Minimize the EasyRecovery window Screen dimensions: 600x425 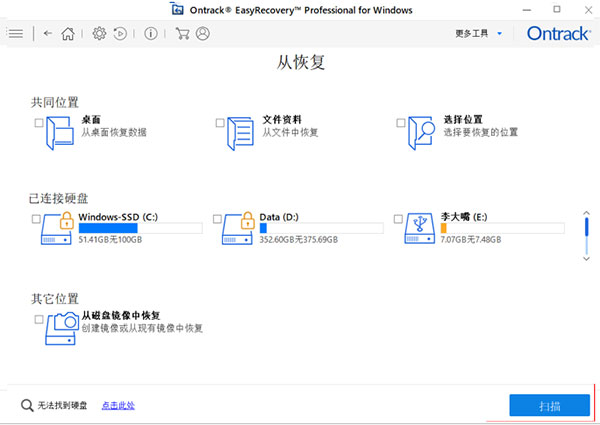(527, 10)
